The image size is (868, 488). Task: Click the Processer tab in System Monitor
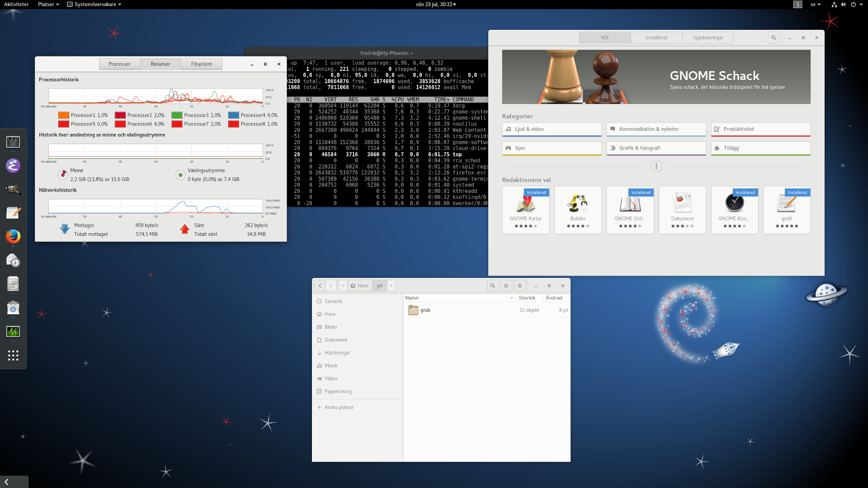pos(118,64)
